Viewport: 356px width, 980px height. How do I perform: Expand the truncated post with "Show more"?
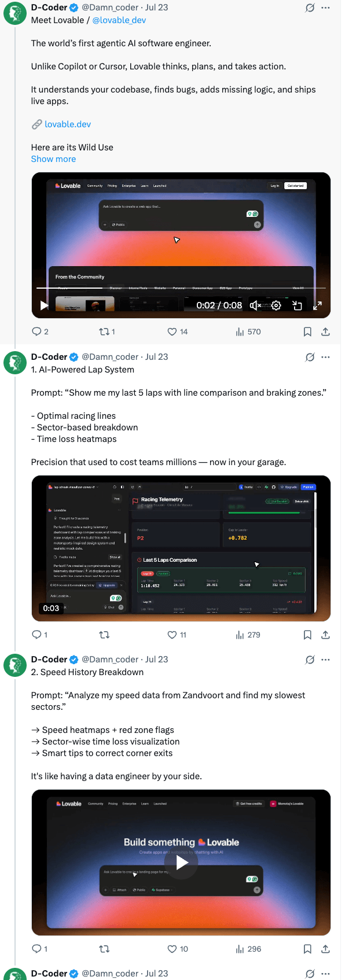53,159
